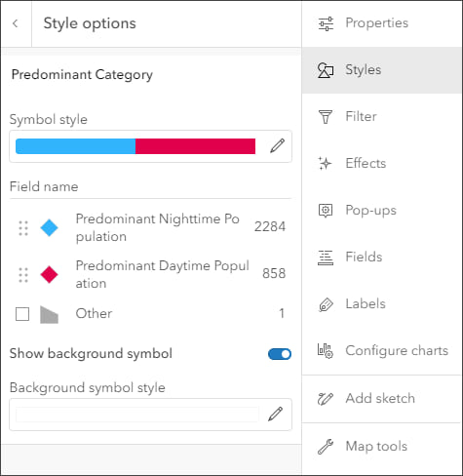Click the blue diamond Nighttime symbol
463x476 pixels.
tap(50, 228)
